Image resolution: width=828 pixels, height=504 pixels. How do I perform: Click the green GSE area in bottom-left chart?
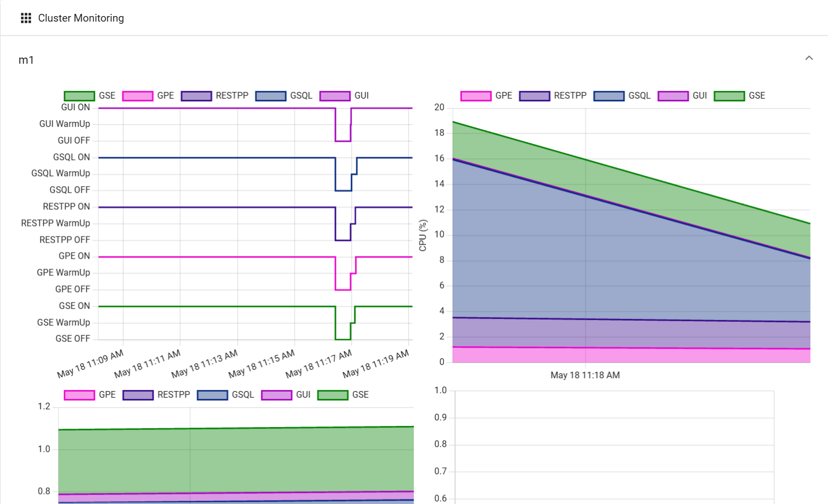235,460
